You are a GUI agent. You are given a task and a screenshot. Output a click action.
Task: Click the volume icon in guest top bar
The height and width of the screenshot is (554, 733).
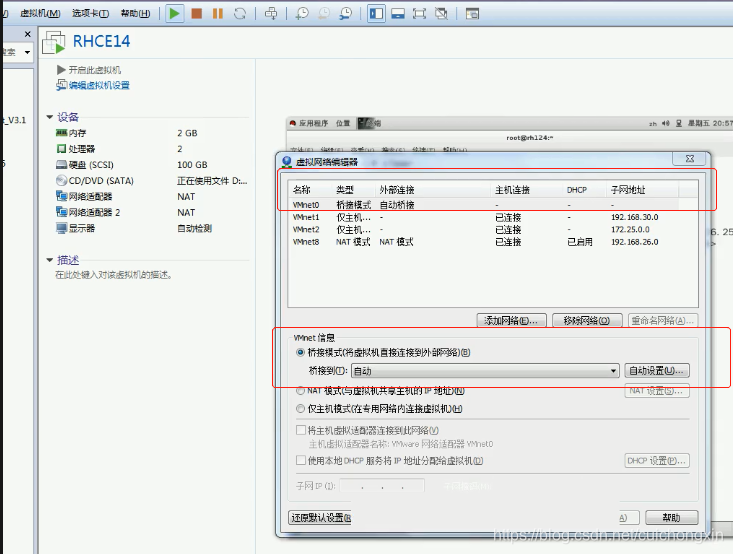pyautogui.click(x=666, y=123)
